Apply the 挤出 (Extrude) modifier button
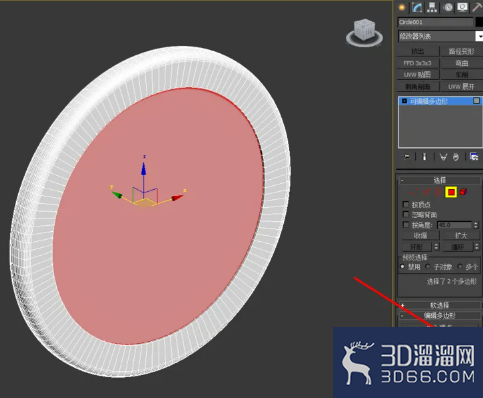The image size is (483, 398). [418, 51]
